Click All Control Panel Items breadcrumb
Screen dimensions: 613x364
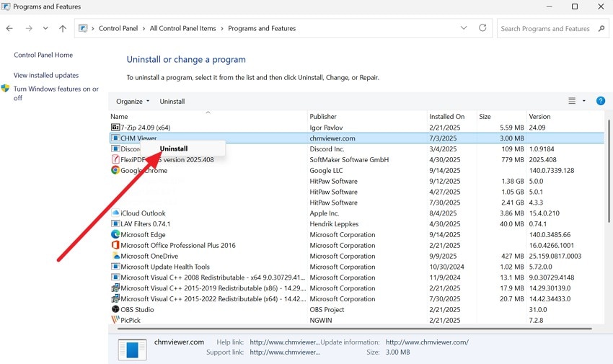182,29
